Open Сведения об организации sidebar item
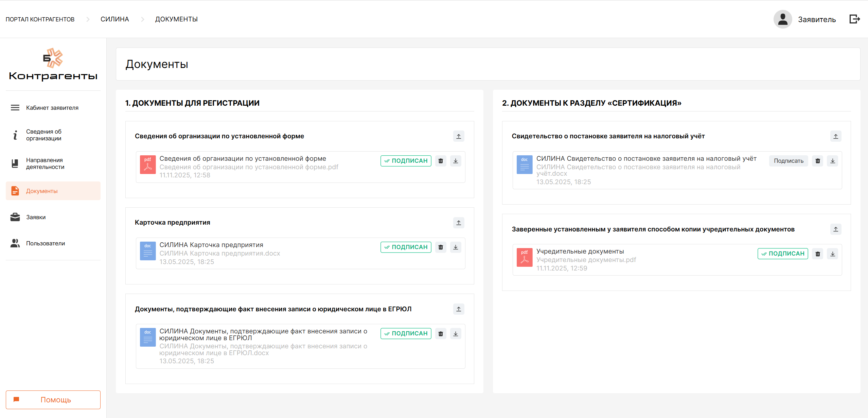 44,135
